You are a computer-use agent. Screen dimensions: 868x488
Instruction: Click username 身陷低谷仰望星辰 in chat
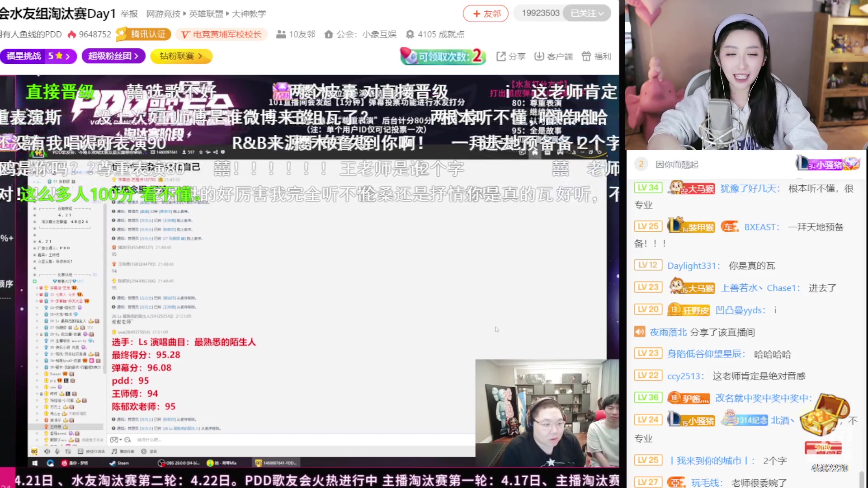pyautogui.click(x=705, y=354)
